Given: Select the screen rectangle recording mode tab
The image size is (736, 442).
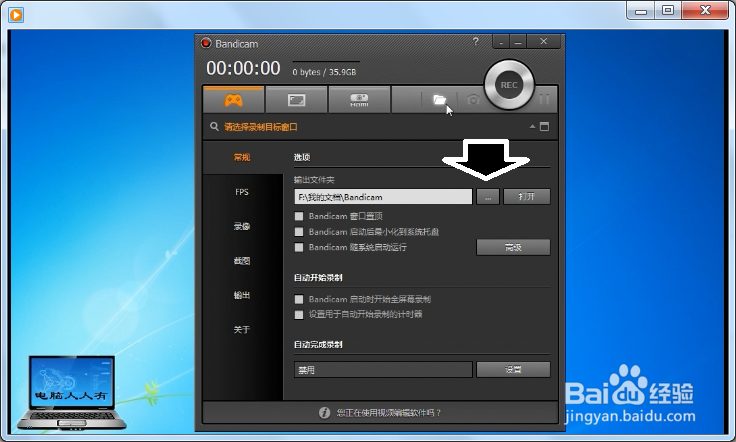Looking at the screenshot, I should tap(296, 99).
